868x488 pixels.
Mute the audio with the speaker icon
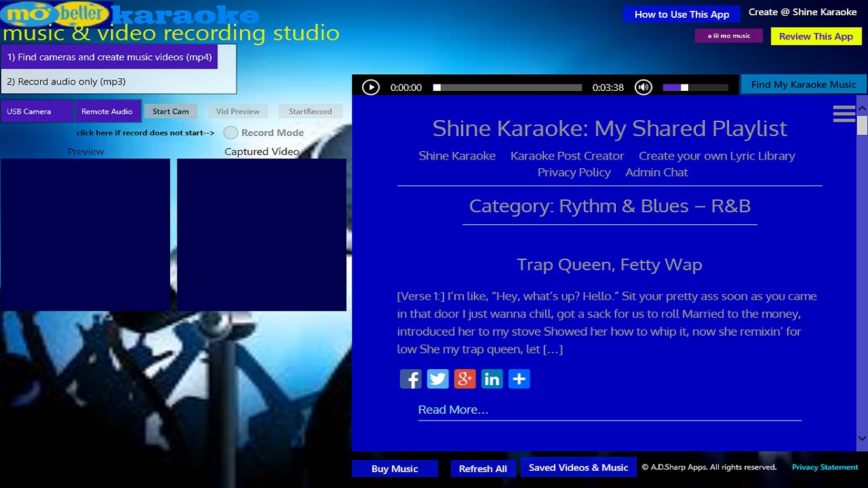[x=643, y=87]
